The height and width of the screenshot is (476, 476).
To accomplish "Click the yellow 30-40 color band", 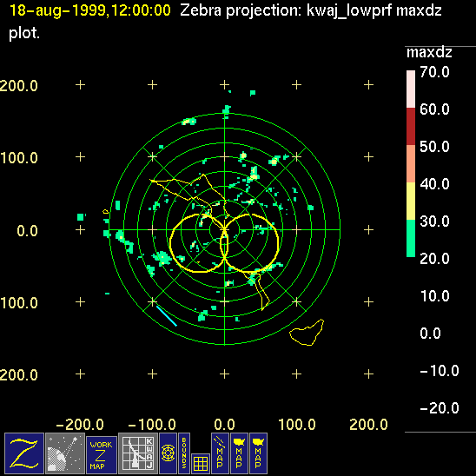I will (x=411, y=201).
